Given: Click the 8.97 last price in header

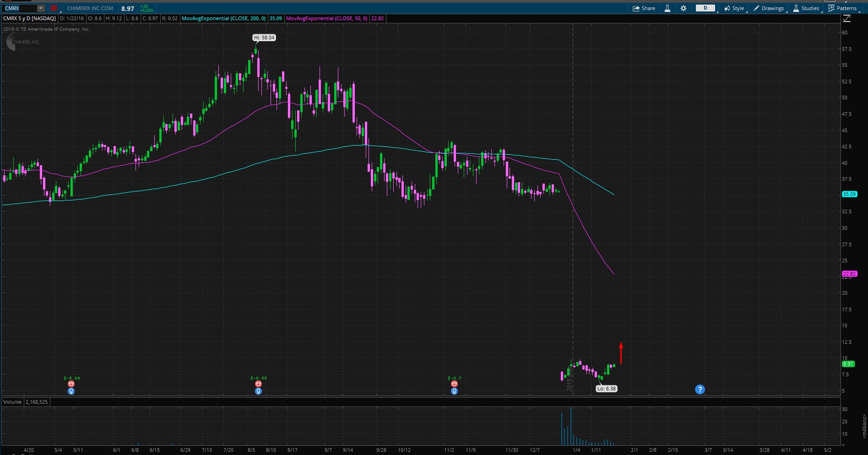Looking at the screenshot, I should [128, 9].
